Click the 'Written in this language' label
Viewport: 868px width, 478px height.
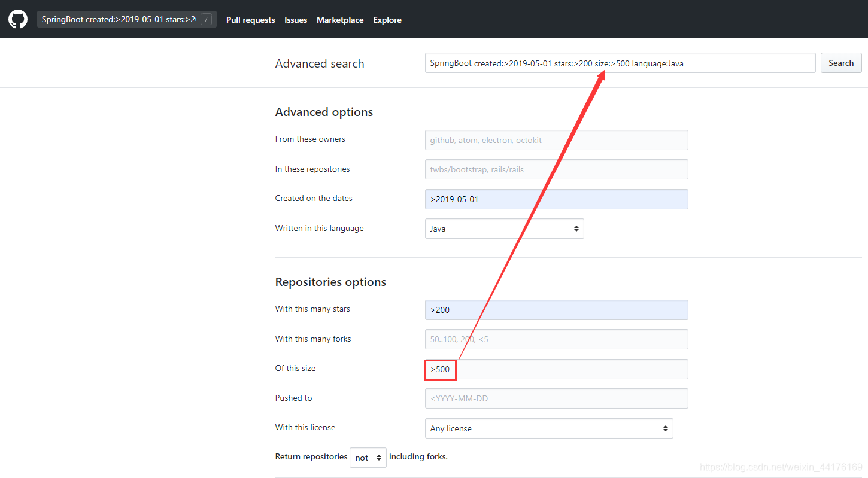(320, 228)
